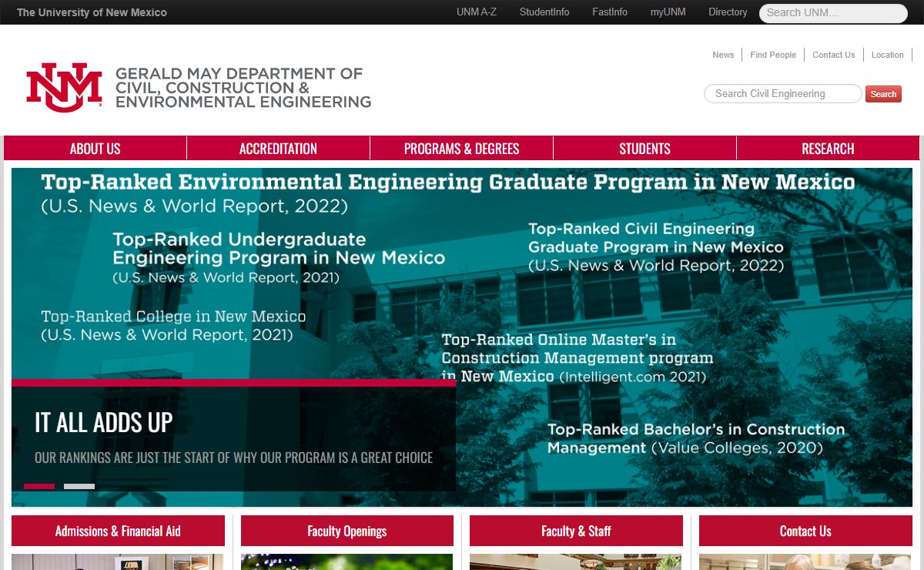924x570 pixels.
Task: Open the Contact Us red tile
Action: [x=805, y=531]
